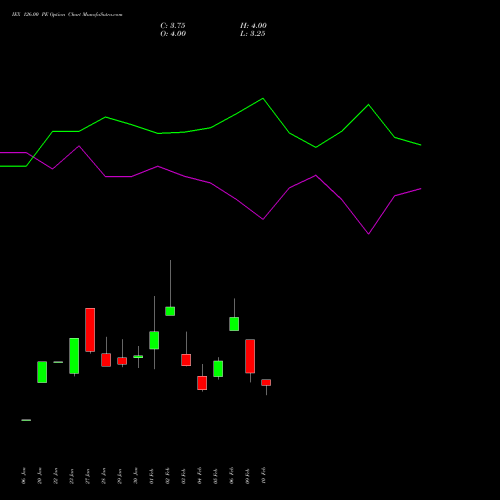
Task: Select the tall red candle above 27 Jan
Action: [90, 330]
